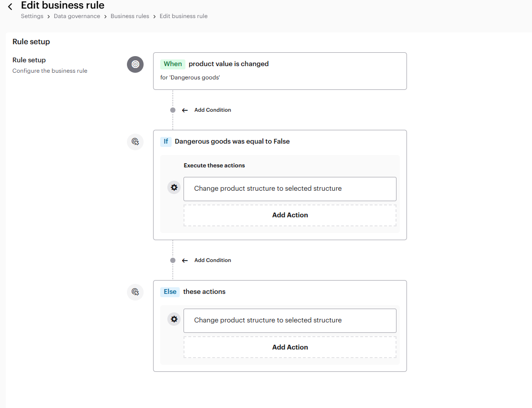Click the target trigger icon beside When block
This screenshot has height=408, width=532.
point(135,64)
